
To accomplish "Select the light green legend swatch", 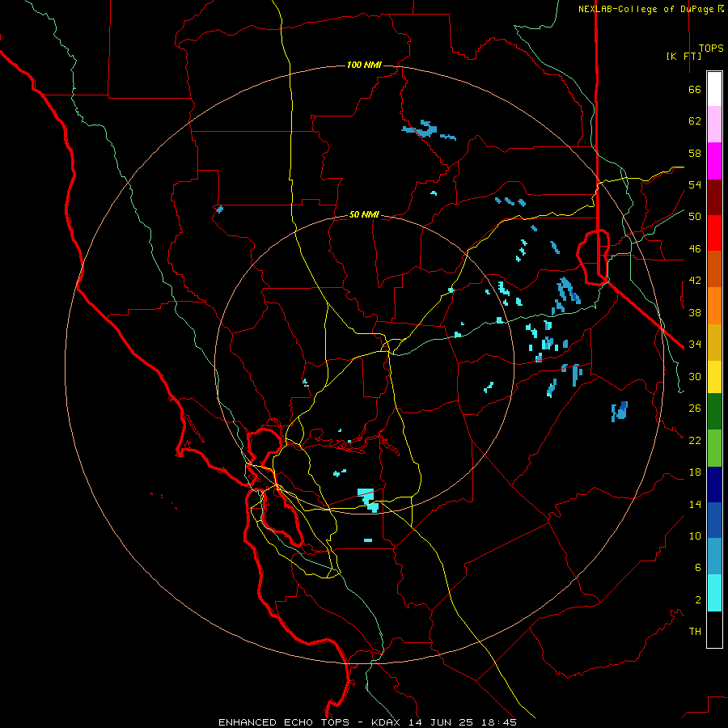I will (x=714, y=448).
